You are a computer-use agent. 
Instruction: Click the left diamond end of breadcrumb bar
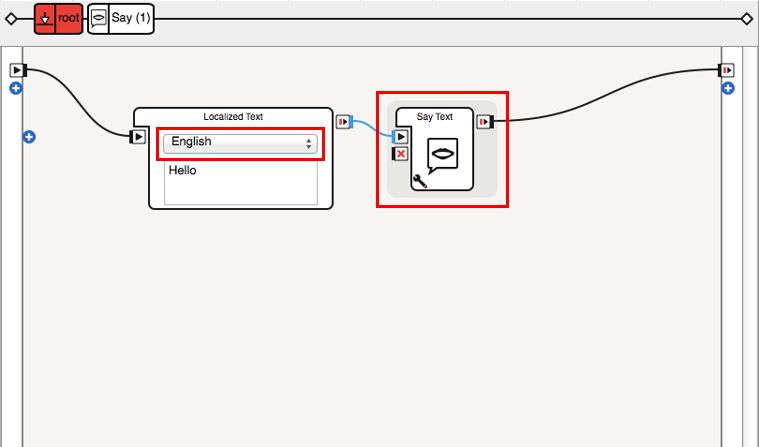coord(11,19)
